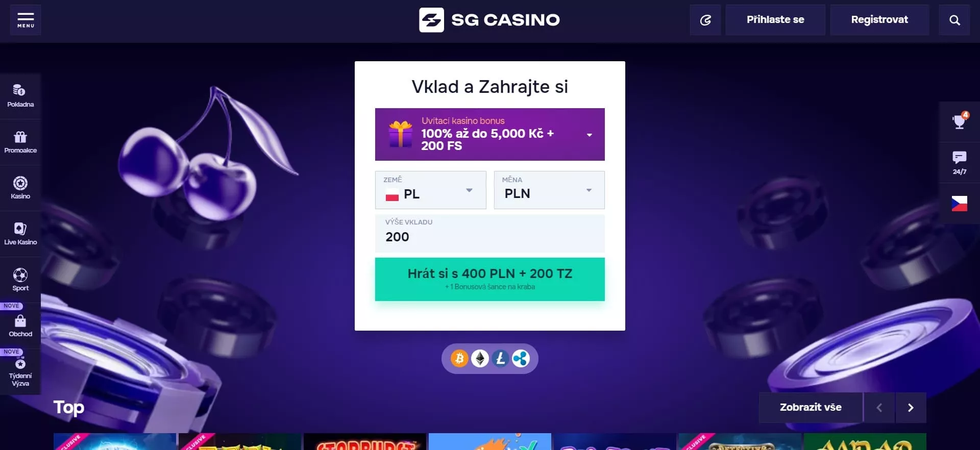980x450 pixels.
Task: Click the Ethereum payment icon
Action: 480,359
